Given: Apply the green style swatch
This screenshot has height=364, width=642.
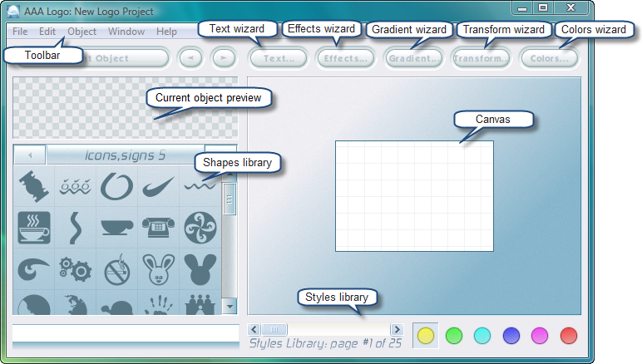Looking at the screenshot, I should coord(454,336).
